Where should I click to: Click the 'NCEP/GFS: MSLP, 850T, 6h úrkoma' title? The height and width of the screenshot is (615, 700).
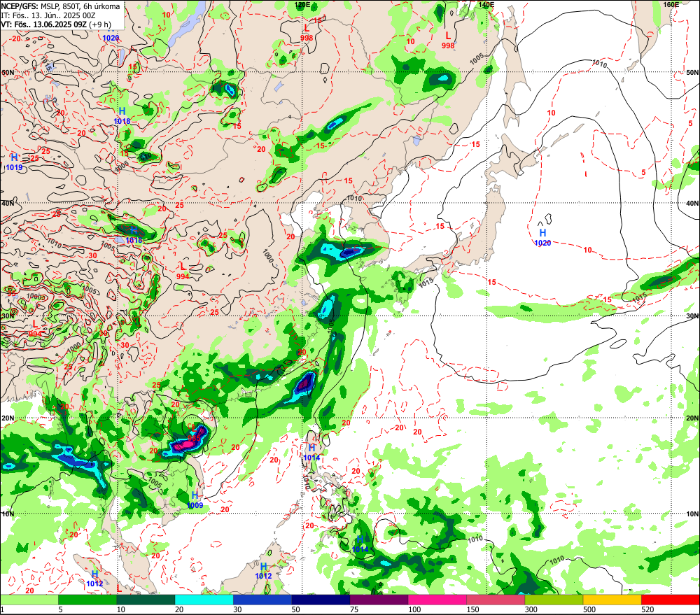pos(60,6)
